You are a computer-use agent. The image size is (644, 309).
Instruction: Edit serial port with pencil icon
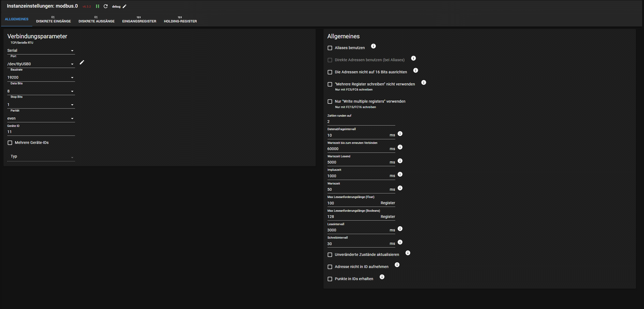click(82, 62)
